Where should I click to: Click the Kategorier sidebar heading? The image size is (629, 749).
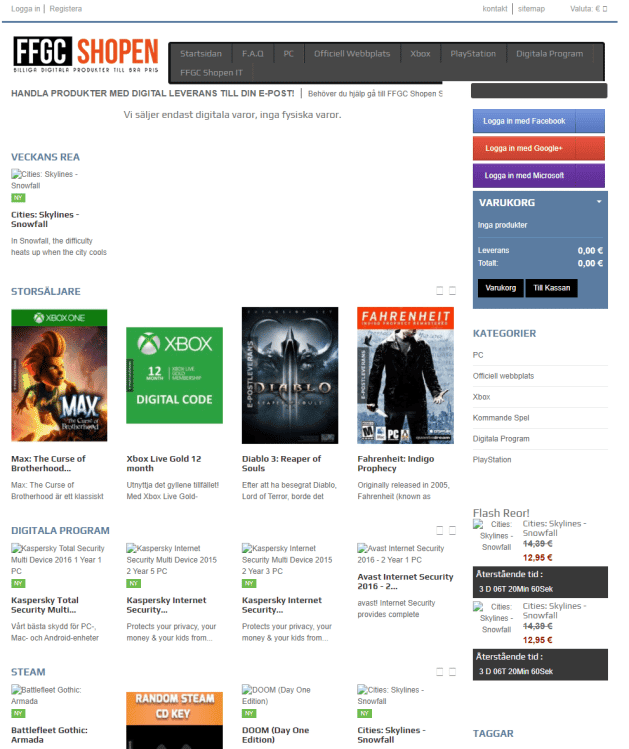click(x=504, y=333)
